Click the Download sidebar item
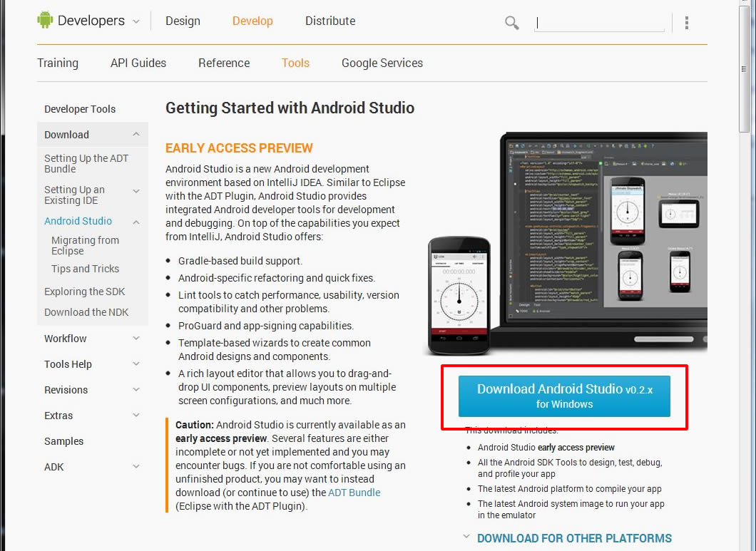 pyautogui.click(x=66, y=135)
